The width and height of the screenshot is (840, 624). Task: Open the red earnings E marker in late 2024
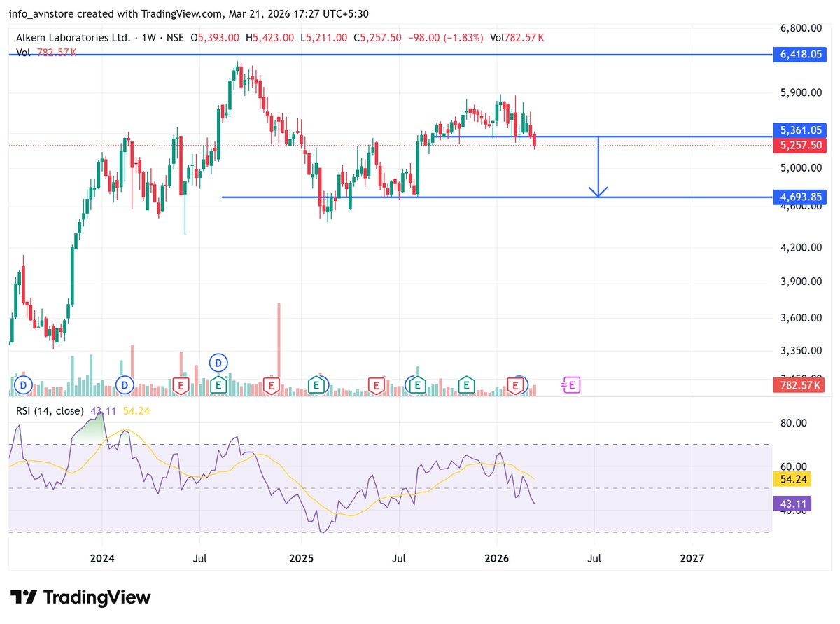click(x=271, y=384)
